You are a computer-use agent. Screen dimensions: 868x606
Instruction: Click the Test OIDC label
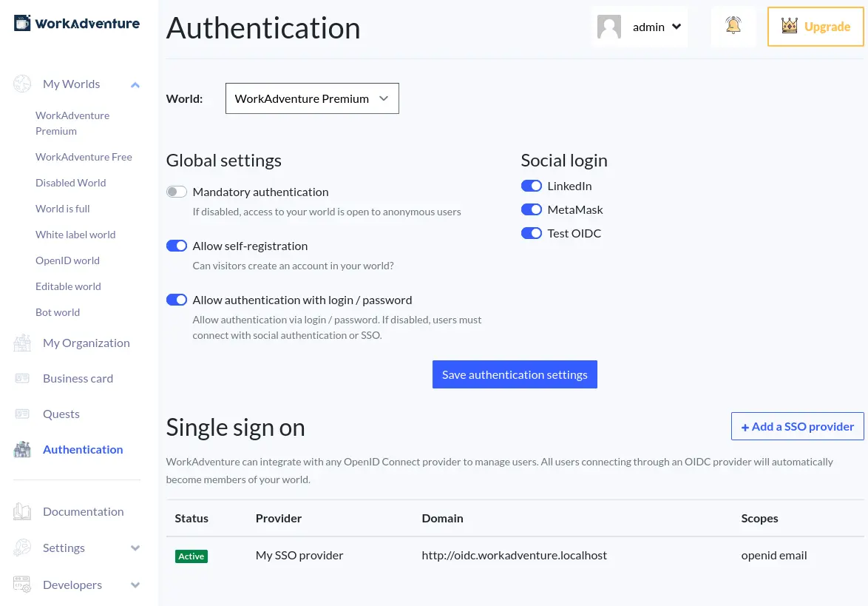574,233
